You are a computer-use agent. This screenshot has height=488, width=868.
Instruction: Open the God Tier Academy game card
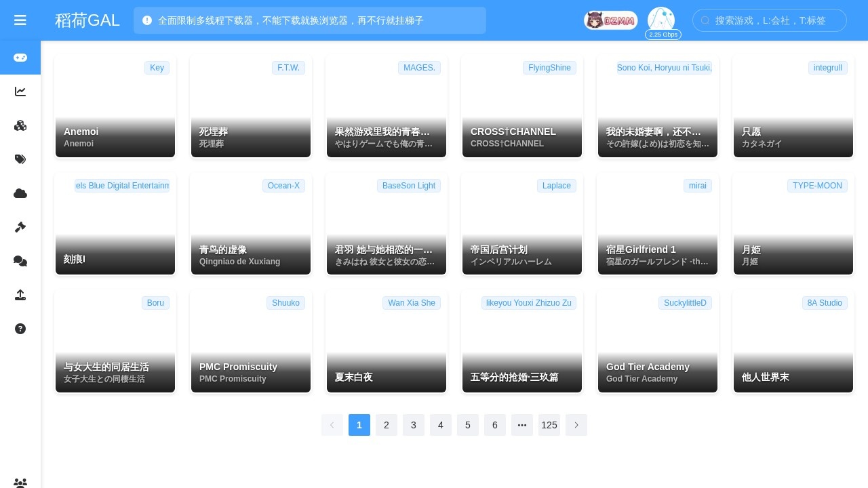(x=658, y=342)
